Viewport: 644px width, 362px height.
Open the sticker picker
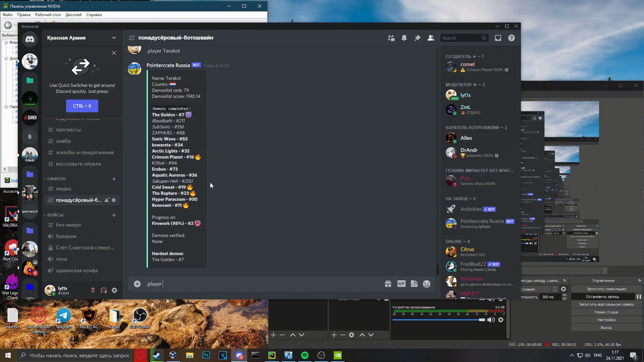click(x=414, y=284)
